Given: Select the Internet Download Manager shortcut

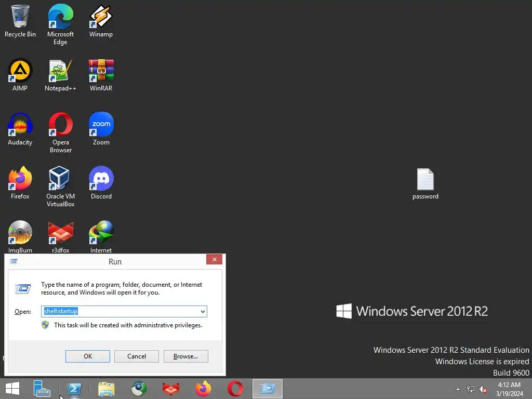Looking at the screenshot, I should [101, 236].
